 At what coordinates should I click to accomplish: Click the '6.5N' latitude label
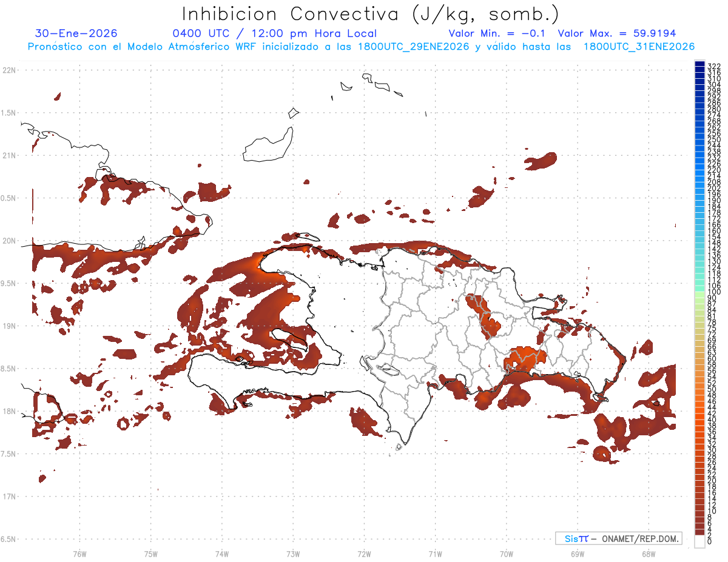coord(9,539)
